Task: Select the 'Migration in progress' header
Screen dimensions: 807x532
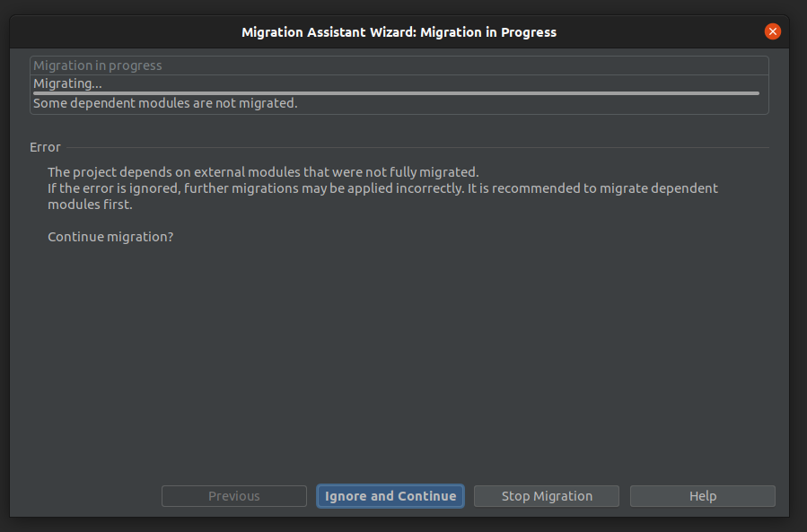Action: [x=98, y=65]
